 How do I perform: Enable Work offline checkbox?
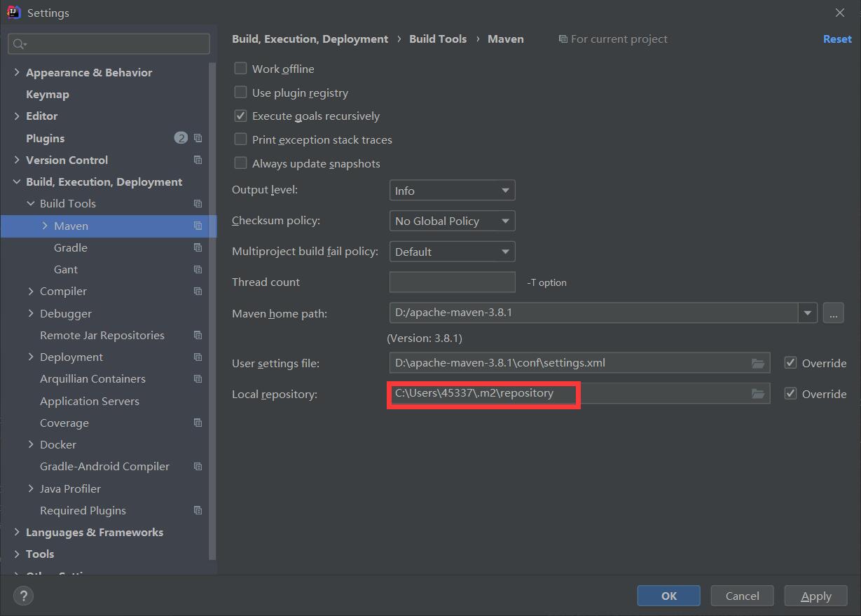click(x=240, y=69)
